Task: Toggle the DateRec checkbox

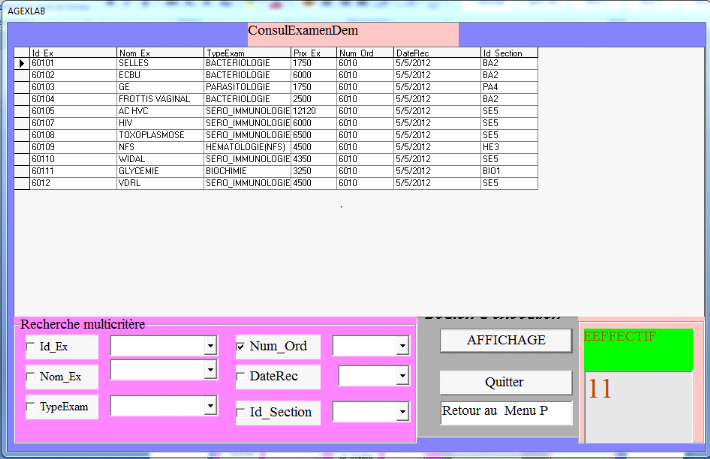Action: 241,377
